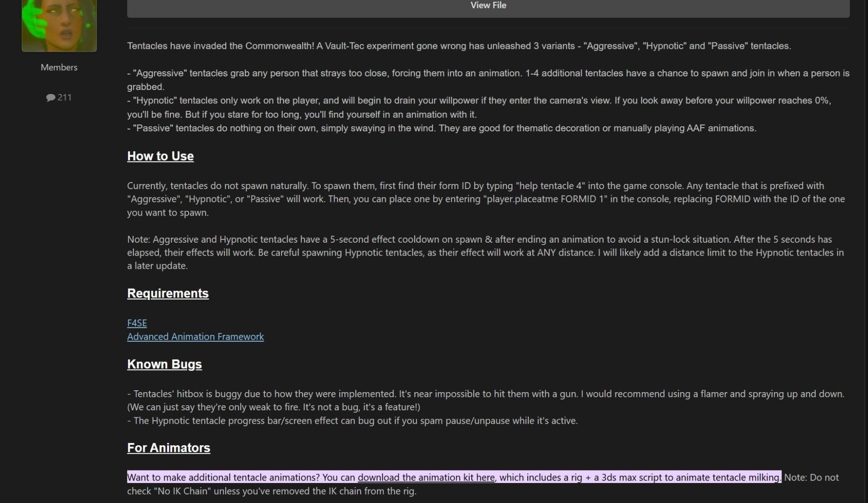The width and height of the screenshot is (868, 503).
Task: Click the 'Requirements' heading
Action: tap(168, 293)
